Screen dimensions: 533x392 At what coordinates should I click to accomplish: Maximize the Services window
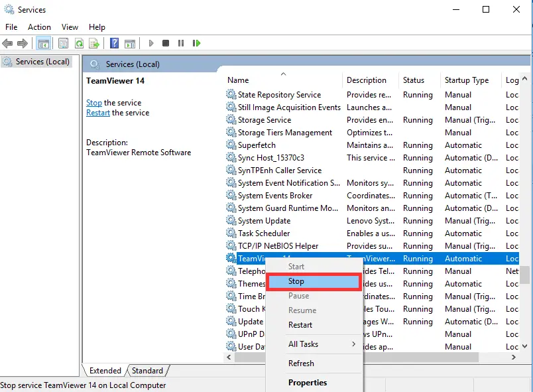486,9
